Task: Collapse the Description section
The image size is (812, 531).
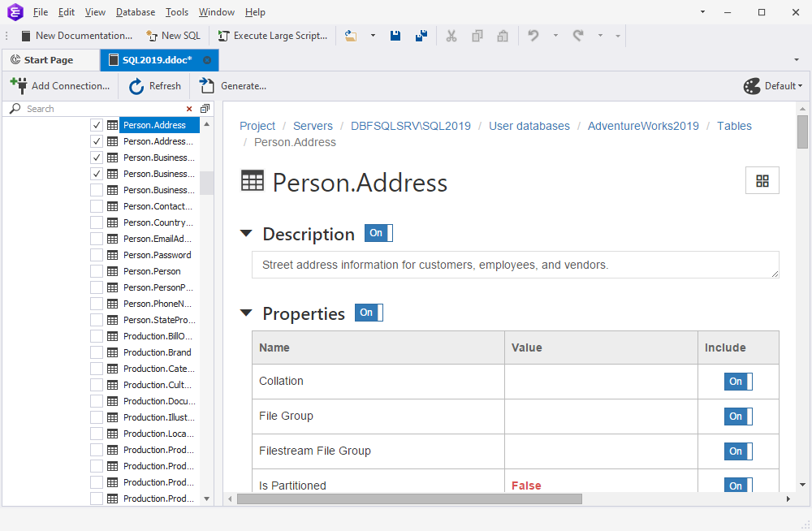Action: pos(247,234)
